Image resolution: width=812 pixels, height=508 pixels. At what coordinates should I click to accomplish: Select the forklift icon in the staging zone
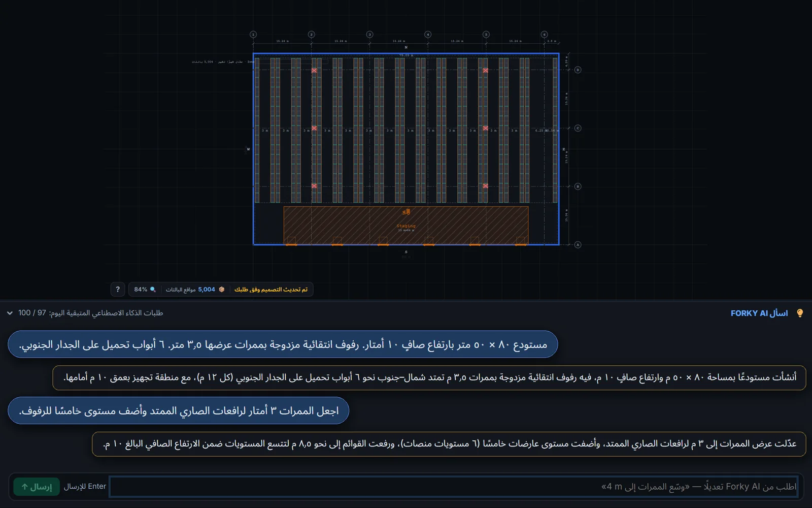pyautogui.click(x=406, y=212)
